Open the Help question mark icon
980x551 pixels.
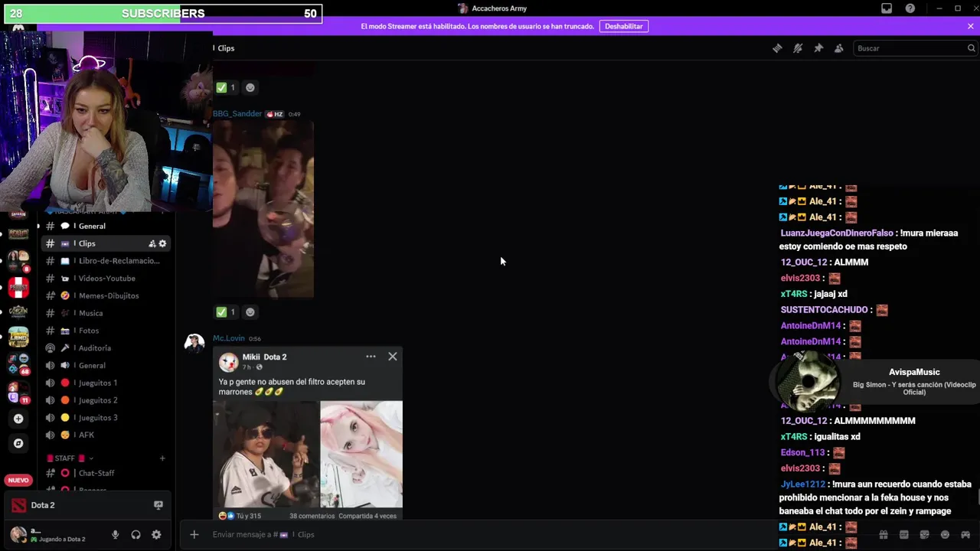(x=910, y=8)
